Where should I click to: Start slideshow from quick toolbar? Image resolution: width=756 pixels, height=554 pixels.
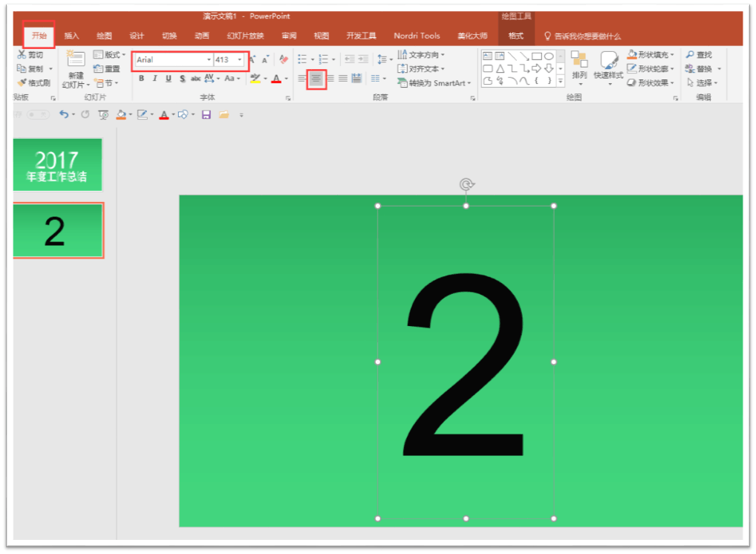[x=103, y=115]
